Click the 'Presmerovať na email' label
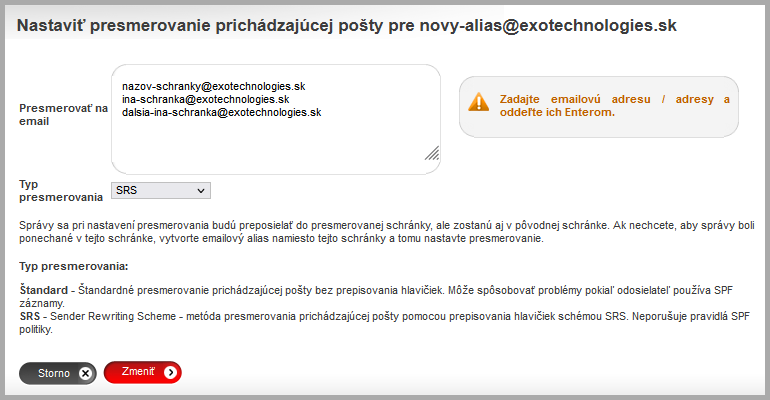The height and width of the screenshot is (400, 770). point(63,115)
